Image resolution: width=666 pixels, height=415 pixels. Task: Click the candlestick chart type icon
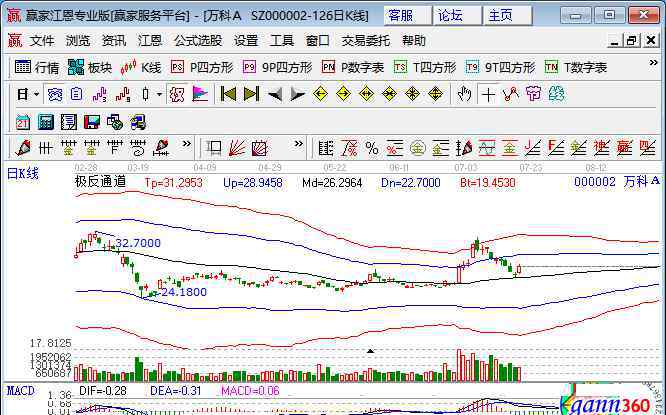tap(146, 94)
